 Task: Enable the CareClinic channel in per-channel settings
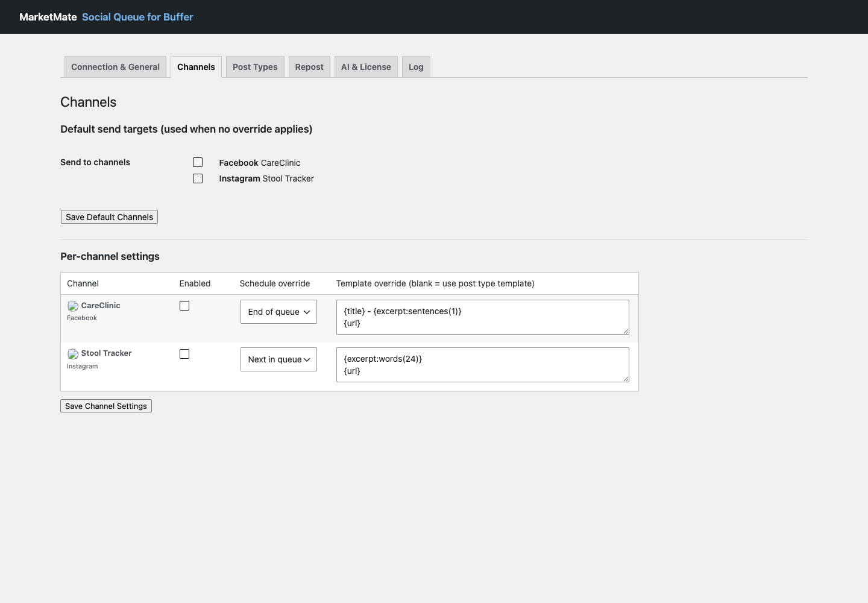point(184,306)
